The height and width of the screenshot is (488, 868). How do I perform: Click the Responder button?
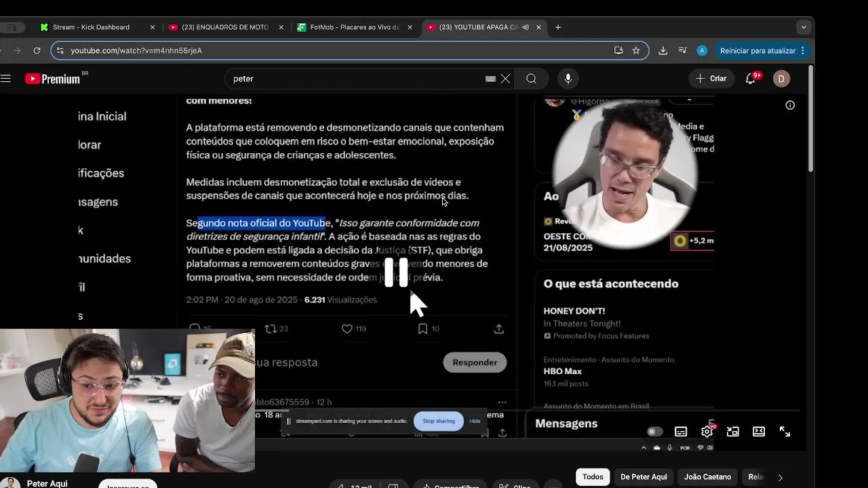pyautogui.click(x=475, y=362)
